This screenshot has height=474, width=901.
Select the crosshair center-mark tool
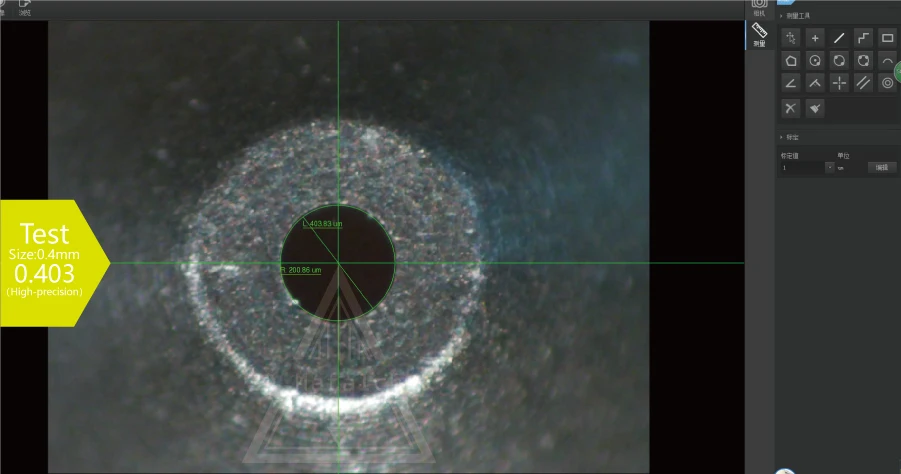tap(839, 83)
